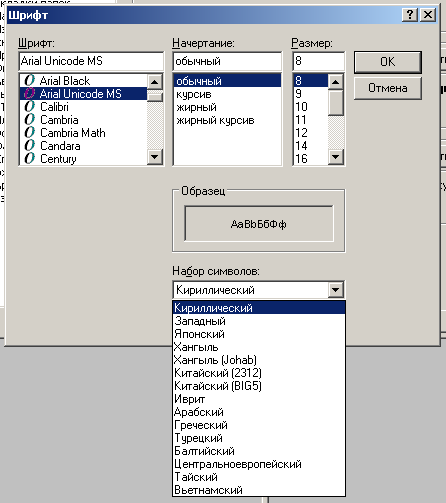Click font name input field
The width and height of the screenshot is (446, 503).
[91, 61]
